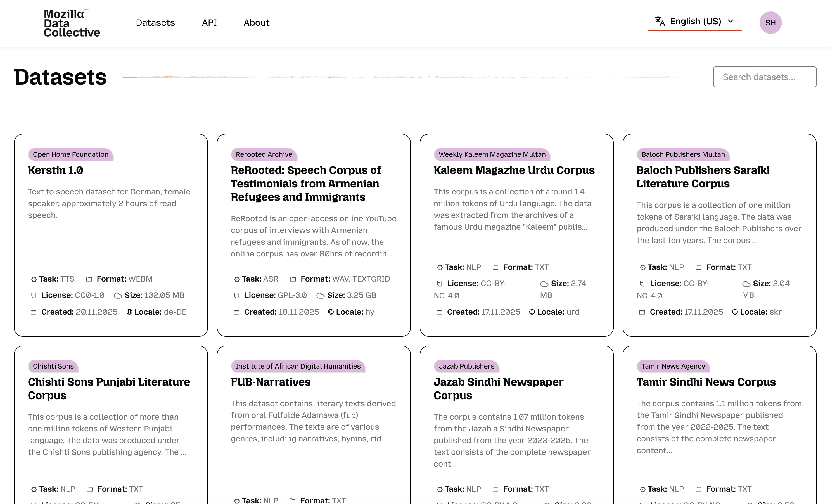The width and height of the screenshot is (830, 504).
Task: Go to the API page
Action: click(x=209, y=23)
